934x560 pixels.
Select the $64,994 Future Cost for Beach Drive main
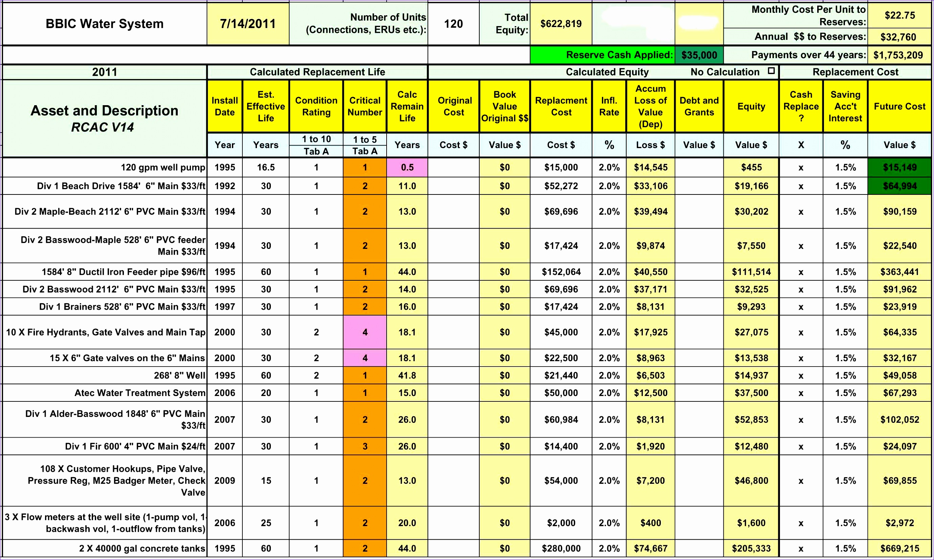click(899, 186)
